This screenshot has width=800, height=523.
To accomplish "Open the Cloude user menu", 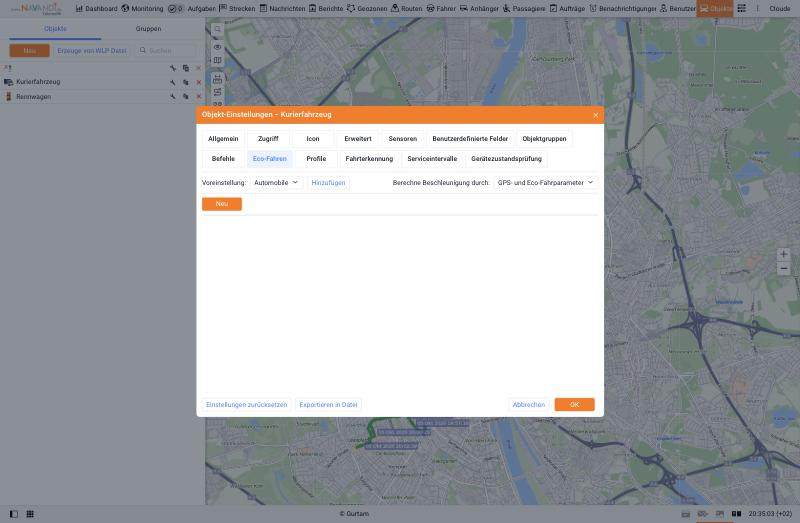I will (779, 9).
